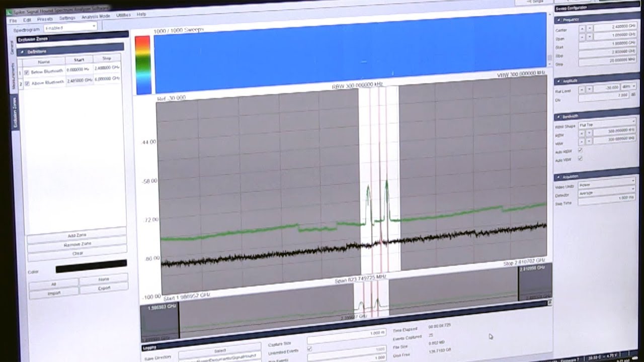Click the None button
644x362 pixels.
click(104, 279)
